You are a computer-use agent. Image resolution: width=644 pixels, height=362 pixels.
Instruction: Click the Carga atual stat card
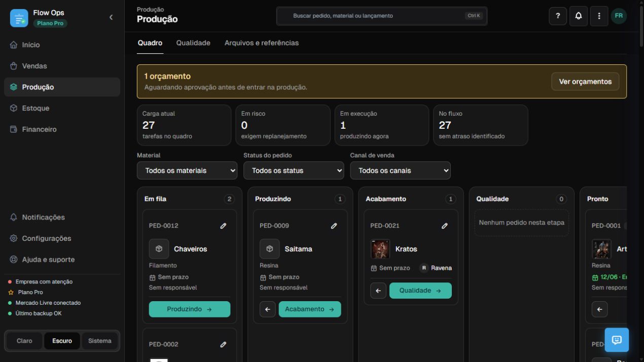(x=184, y=125)
